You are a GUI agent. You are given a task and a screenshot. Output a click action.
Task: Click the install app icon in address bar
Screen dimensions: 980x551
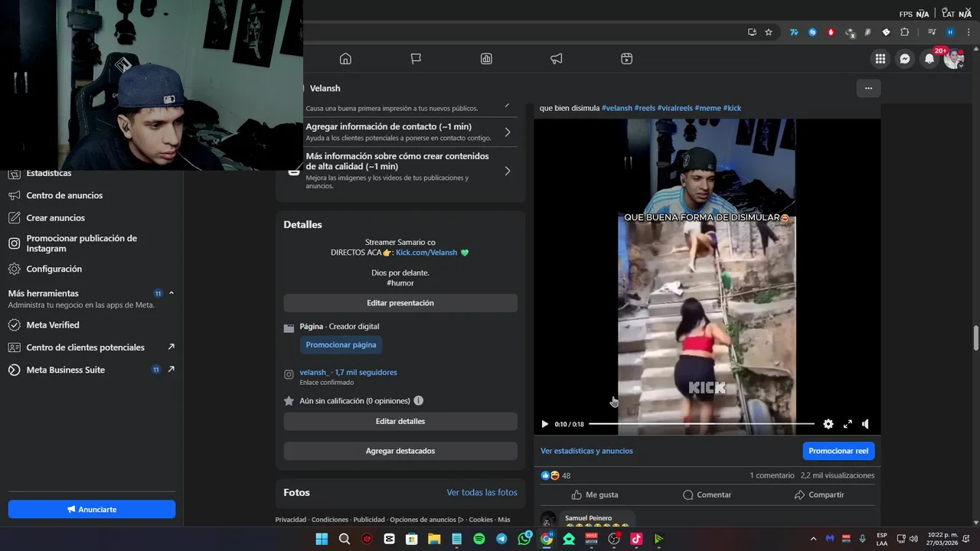tap(752, 32)
